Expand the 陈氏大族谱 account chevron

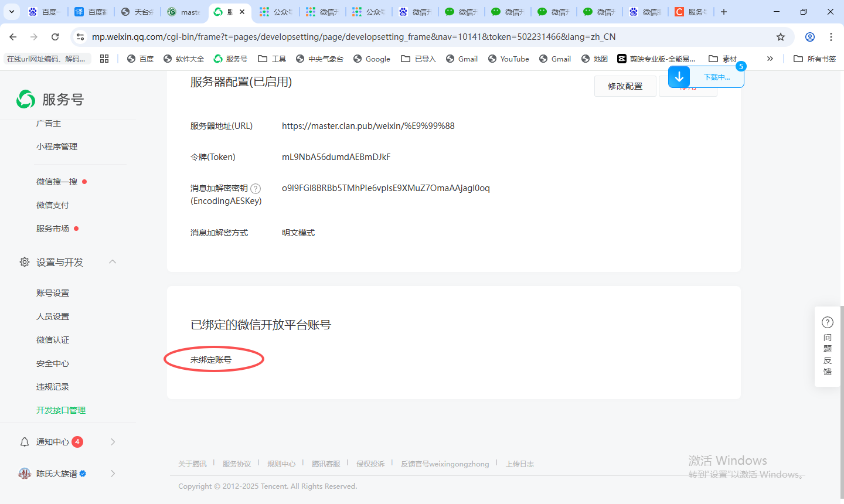[x=113, y=474]
